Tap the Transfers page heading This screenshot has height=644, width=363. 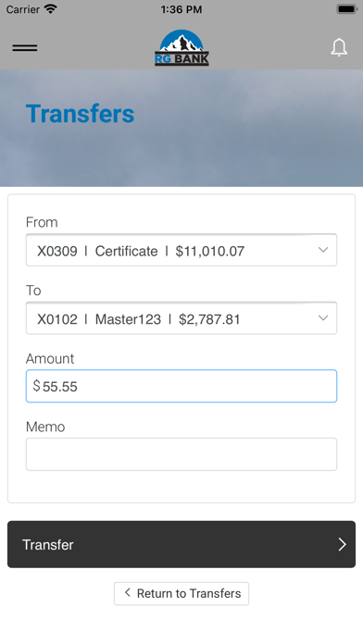81,114
